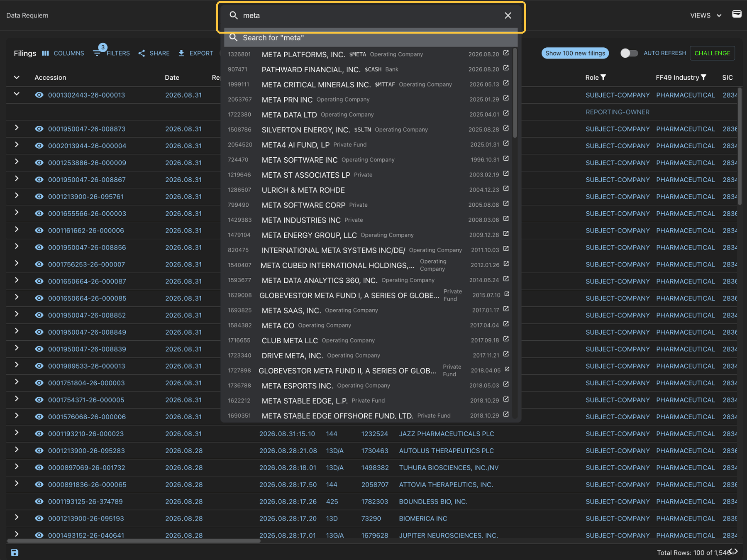Image resolution: width=747 pixels, height=560 pixels.
Task: Click the FF49 Industry filter icon
Action: click(x=703, y=77)
